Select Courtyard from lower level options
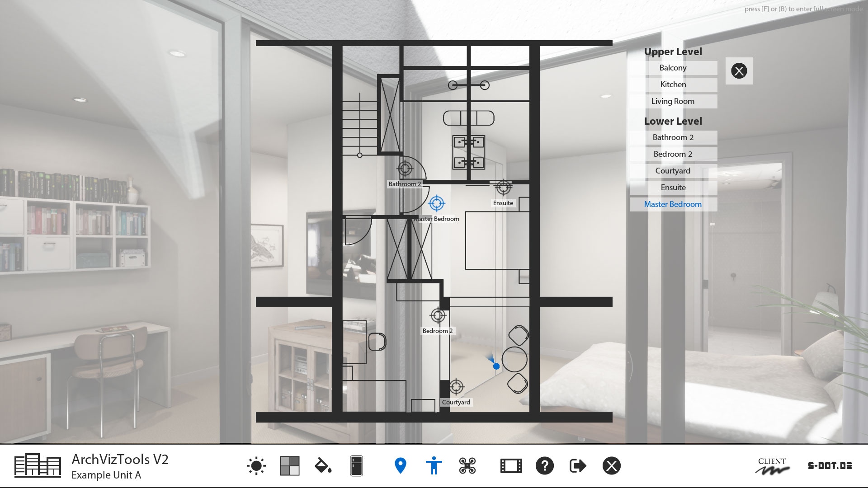Screen dimensions: 868x488 tap(672, 170)
